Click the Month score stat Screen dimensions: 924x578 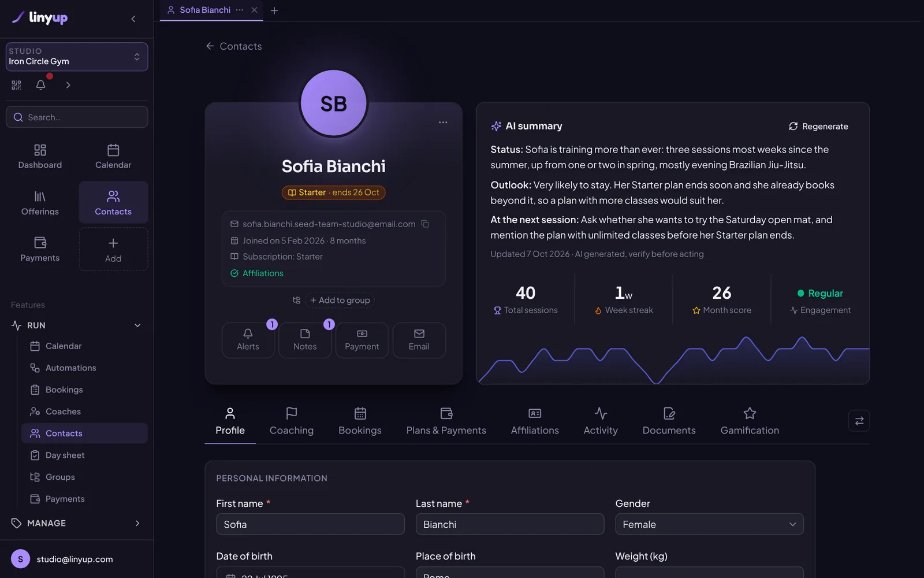coord(722,301)
